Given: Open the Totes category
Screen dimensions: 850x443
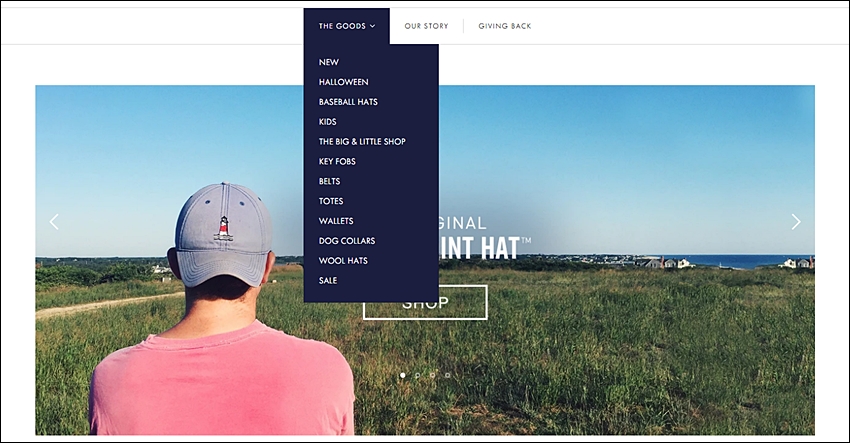Looking at the screenshot, I should (x=331, y=201).
